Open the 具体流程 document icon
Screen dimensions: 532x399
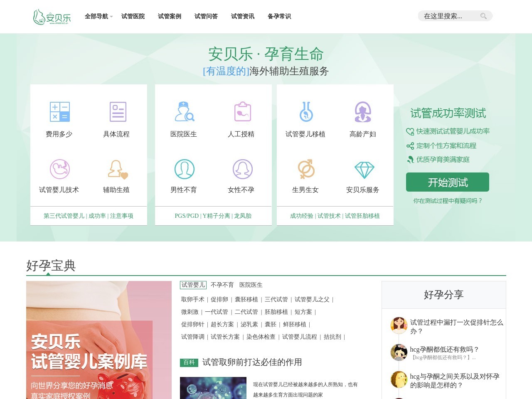coord(118,112)
